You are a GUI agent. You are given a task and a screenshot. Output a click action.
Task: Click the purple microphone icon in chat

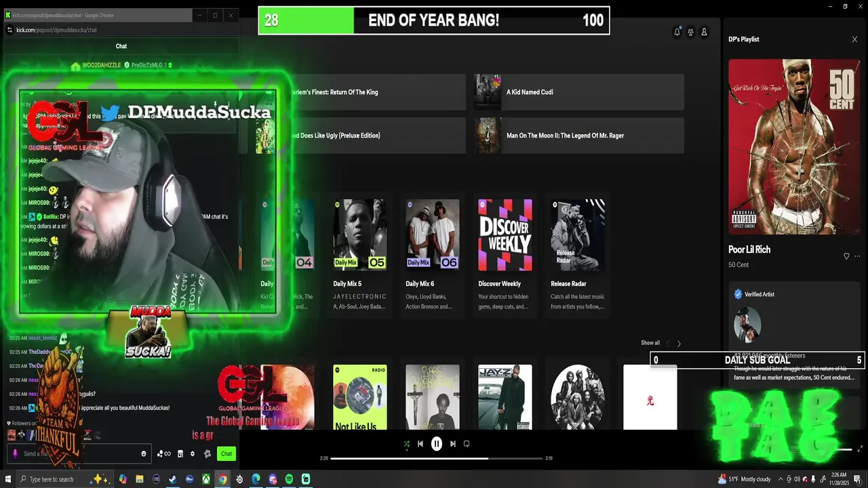16,453
